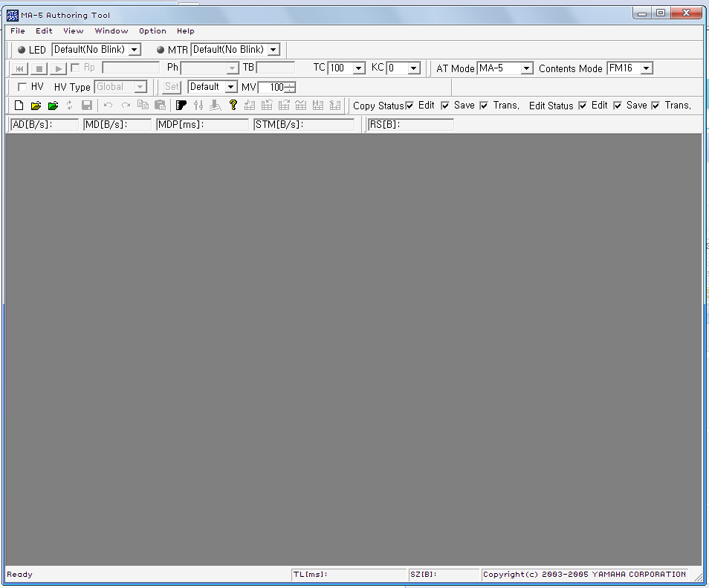
Task: Open help with the yellow question mark
Action: [x=233, y=105]
